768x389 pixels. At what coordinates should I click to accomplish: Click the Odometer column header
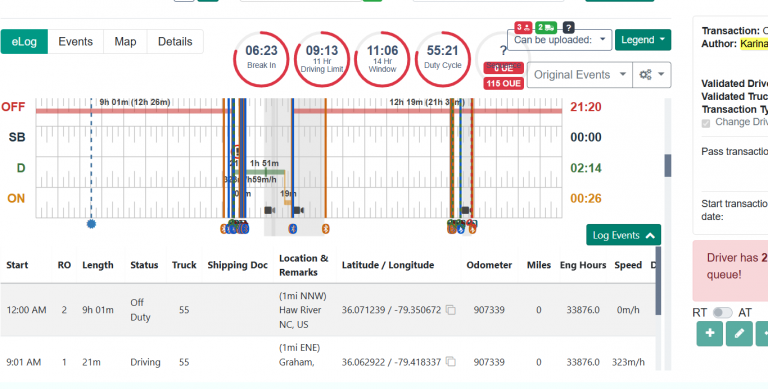tap(489, 265)
